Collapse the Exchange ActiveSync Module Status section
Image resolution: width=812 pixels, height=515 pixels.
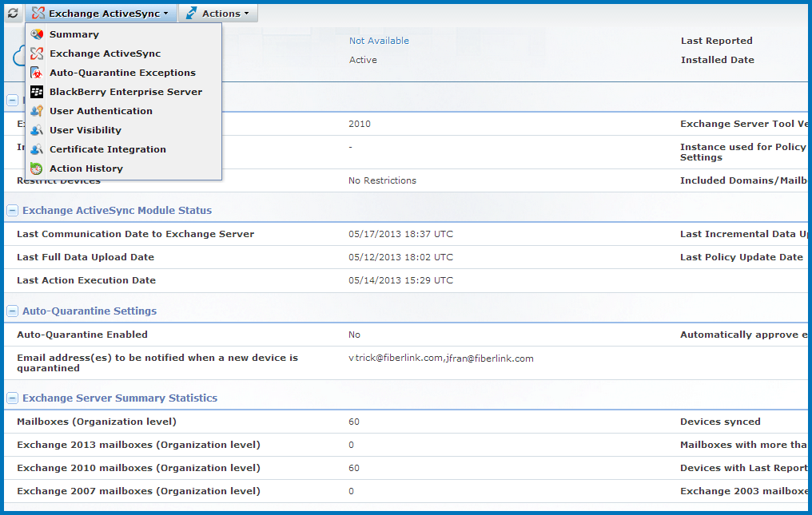(x=13, y=210)
